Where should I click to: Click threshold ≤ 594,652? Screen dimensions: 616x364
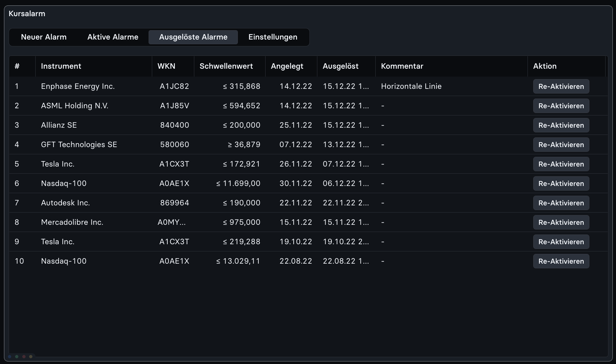(241, 106)
